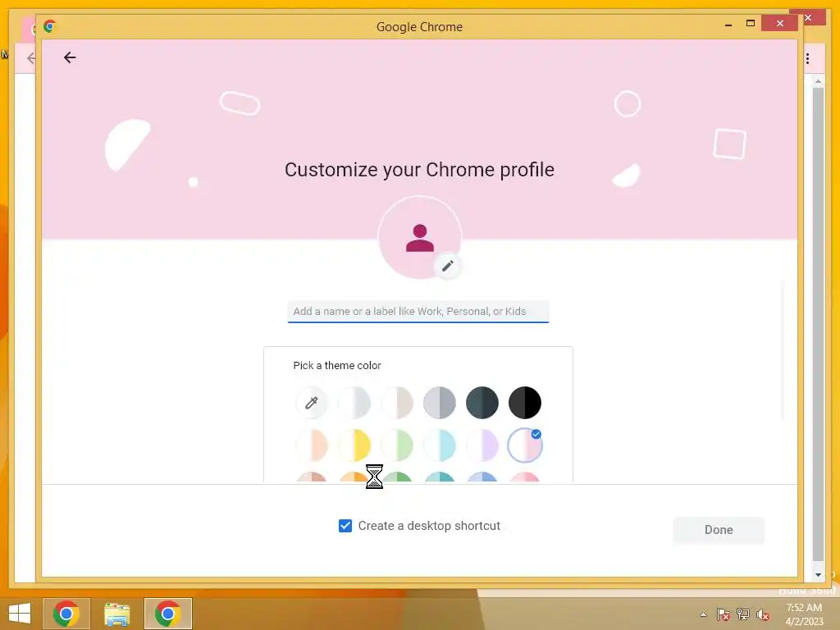This screenshot has height=630, width=840.
Task: Click the muted volume tray icon
Action: (x=763, y=614)
